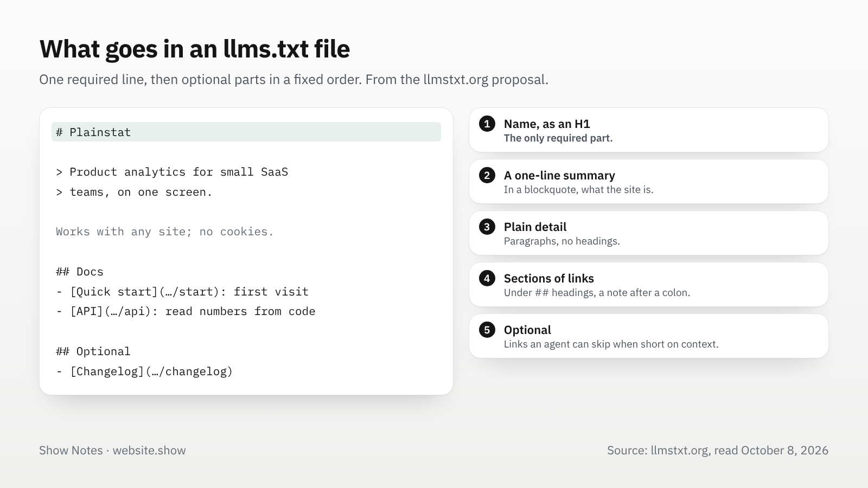Click the "## Optional" heading in the code

pos(93,351)
